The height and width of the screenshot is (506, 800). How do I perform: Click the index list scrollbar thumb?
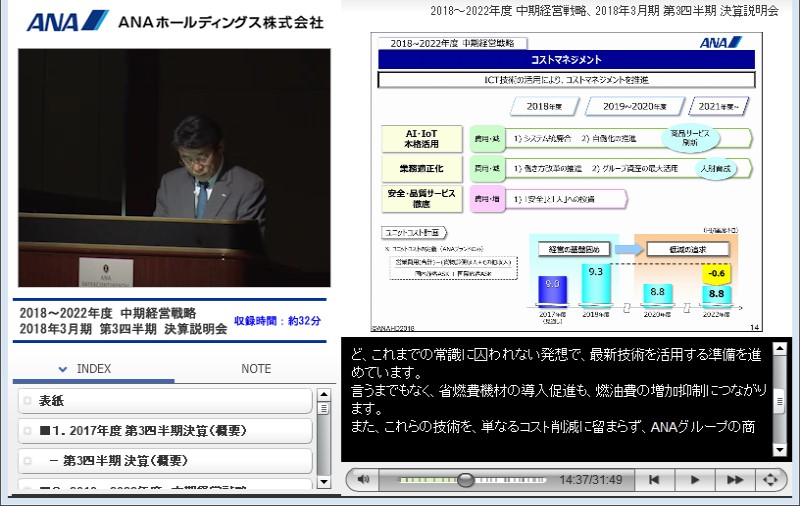pyautogui.click(x=323, y=409)
